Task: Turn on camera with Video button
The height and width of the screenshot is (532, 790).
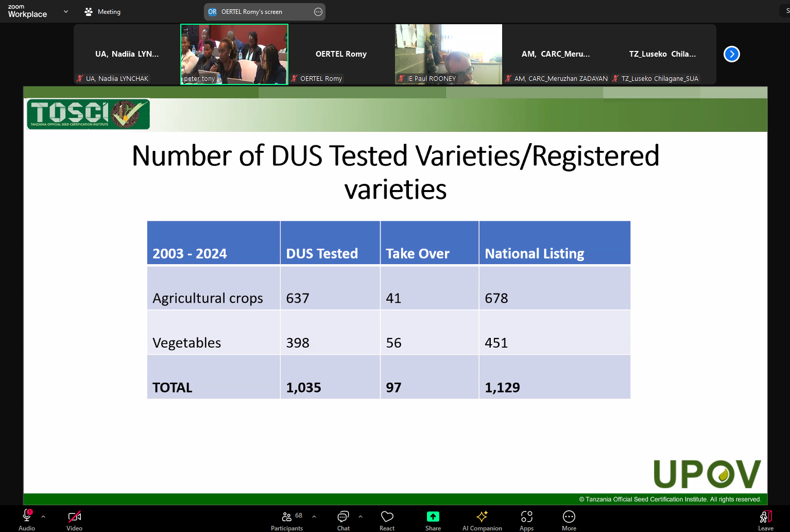Action: (x=74, y=517)
